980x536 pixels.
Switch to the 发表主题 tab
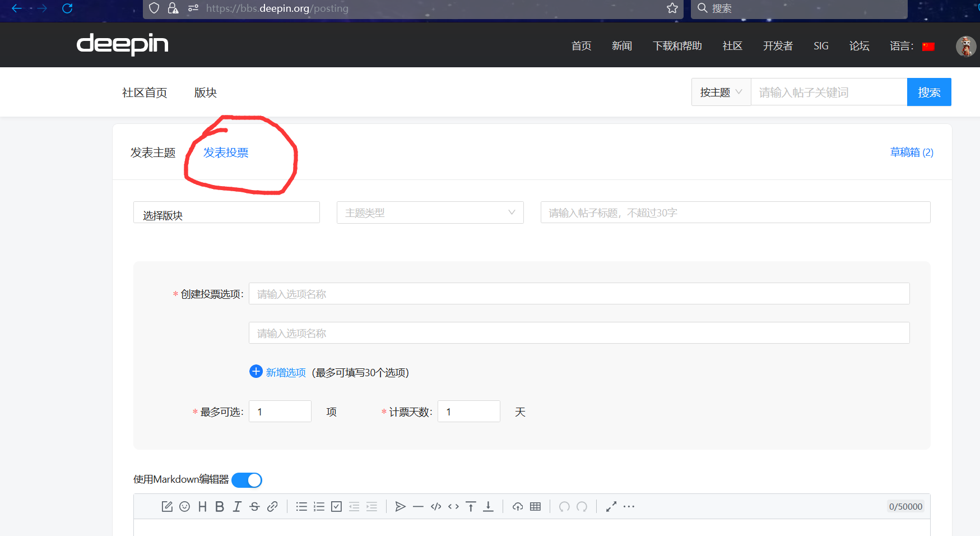[152, 152]
